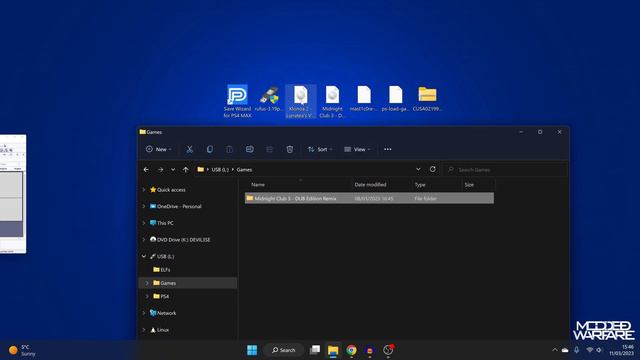Open Google Chrome from the taskbar
This screenshot has height=360, width=640.
[351, 350]
